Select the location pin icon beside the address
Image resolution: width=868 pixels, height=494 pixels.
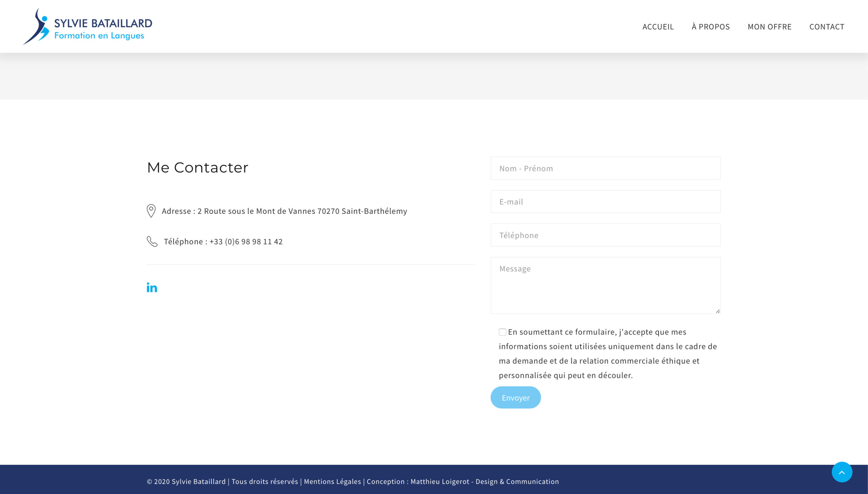click(x=152, y=211)
